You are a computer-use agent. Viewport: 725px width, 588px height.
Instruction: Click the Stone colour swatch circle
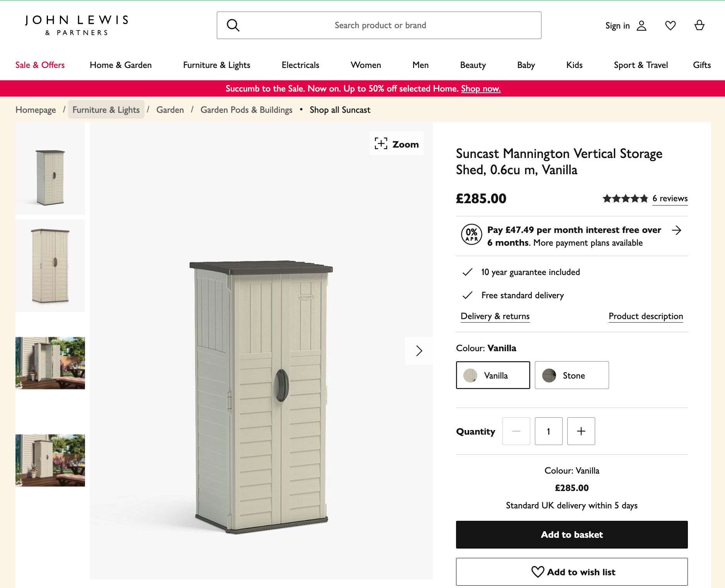tap(549, 375)
